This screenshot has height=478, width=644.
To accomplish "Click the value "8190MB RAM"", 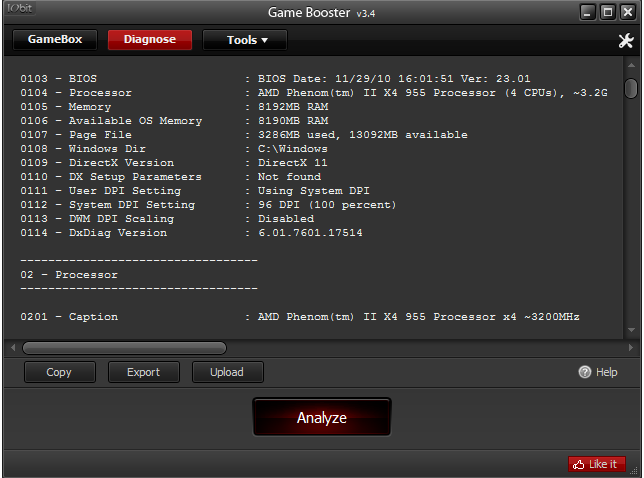I will pyautogui.click(x=293, y=120).
